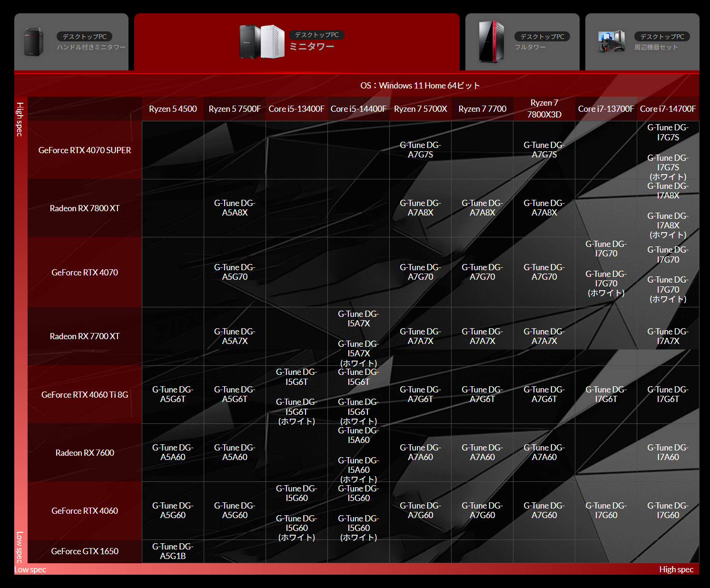Screen dimensions: 710x588
Task: Click the GeForce RTX 4060 Ti 8G row label
Action: [x=85, y=394]
